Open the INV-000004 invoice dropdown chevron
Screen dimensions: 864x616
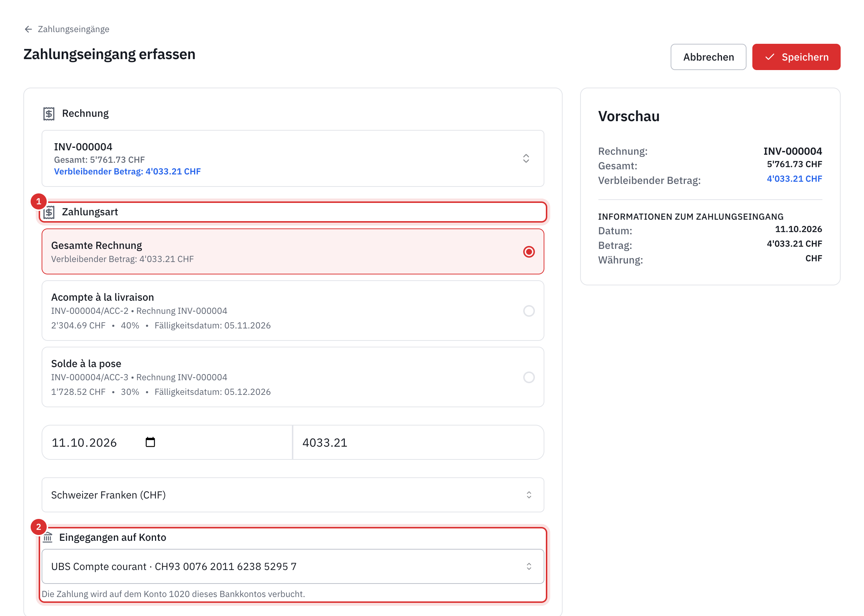526,158
